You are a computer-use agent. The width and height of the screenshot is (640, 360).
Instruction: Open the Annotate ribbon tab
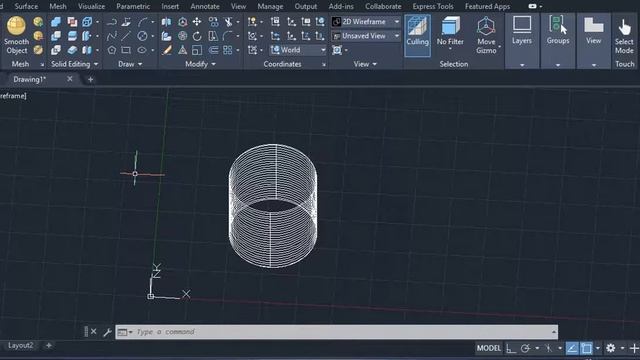[x=205, y=6]
